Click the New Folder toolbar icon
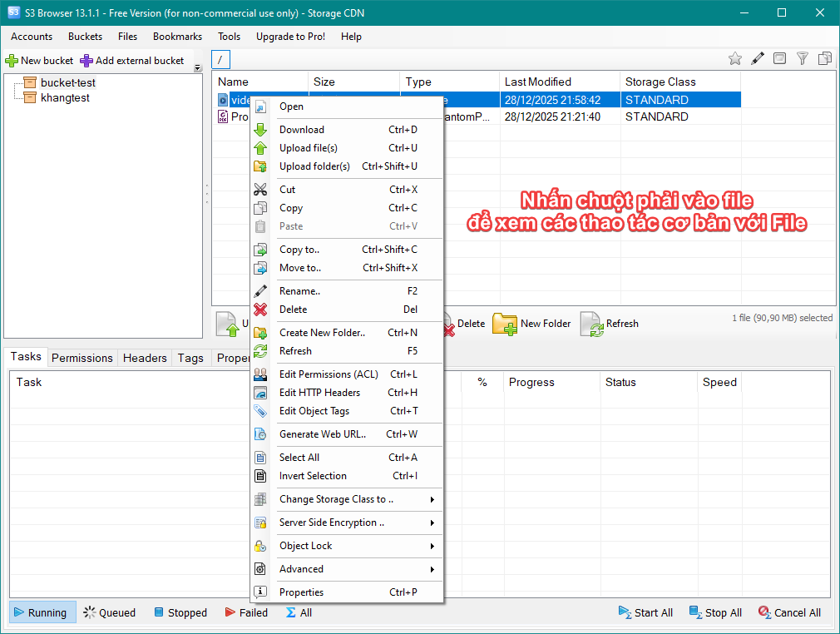This screenshot has height=634, width=840. tap(505, 324)
